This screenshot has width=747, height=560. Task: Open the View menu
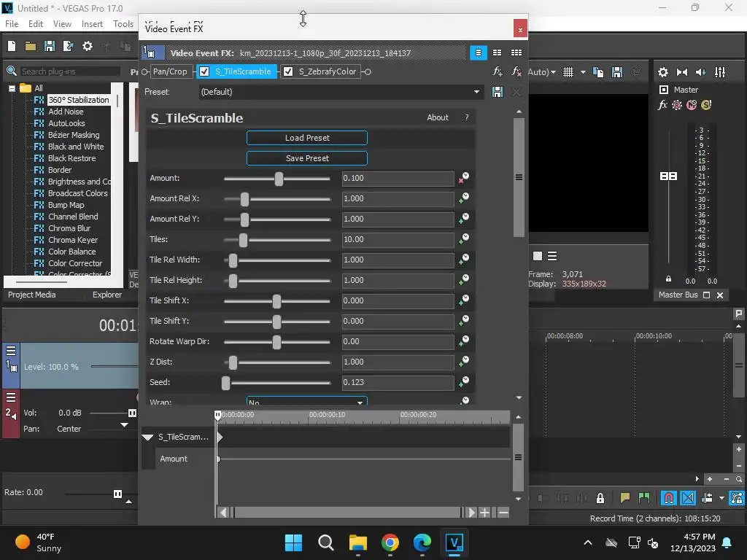coord(62,24)
